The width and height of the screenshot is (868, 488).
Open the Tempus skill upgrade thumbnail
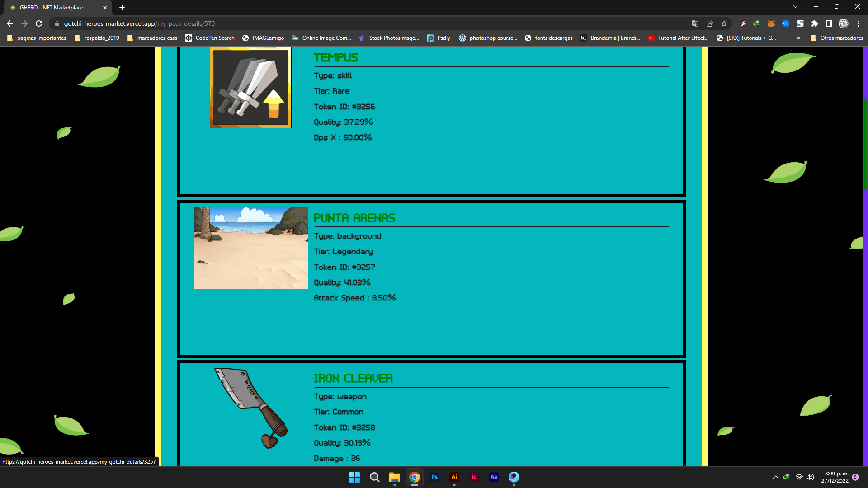(x=250, y=87)
